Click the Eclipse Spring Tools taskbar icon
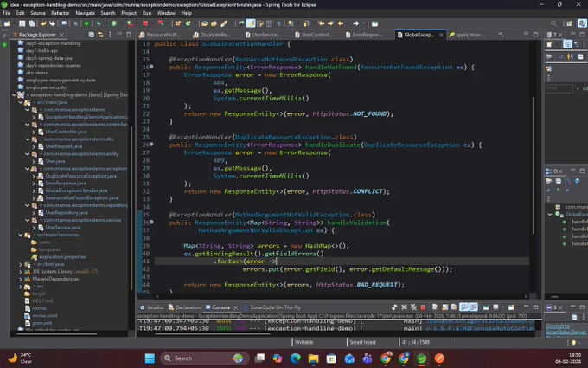The width and height of the screenshot is (588, 368). point(421,358)
